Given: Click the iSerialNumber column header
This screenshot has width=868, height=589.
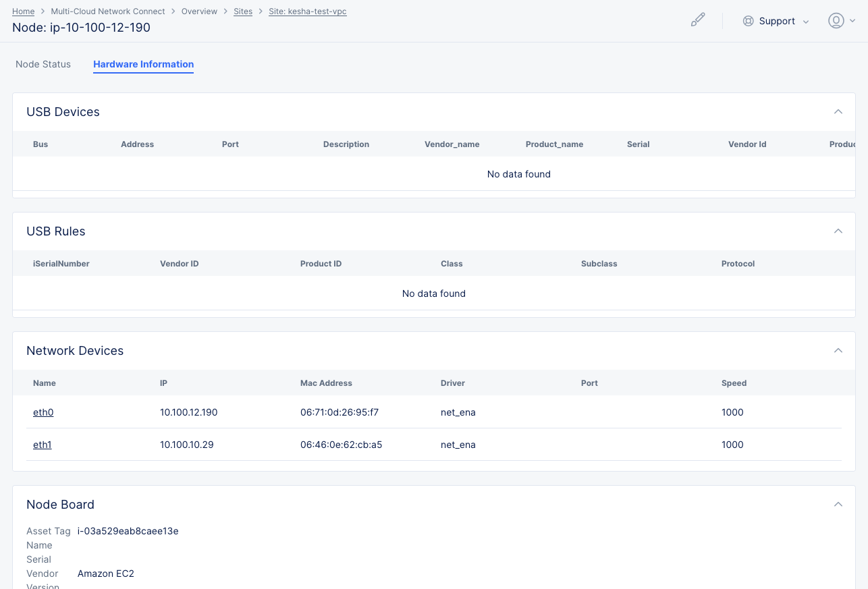Looking at the screenshot, I should coord(61,264).
